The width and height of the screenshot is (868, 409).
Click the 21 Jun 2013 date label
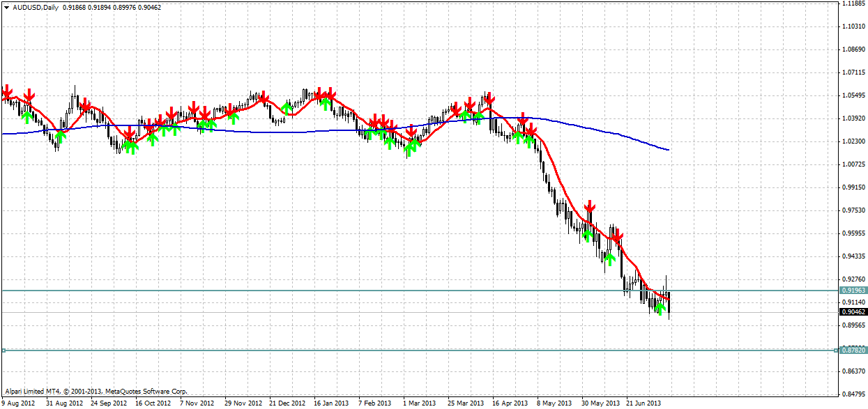(644, 403)
